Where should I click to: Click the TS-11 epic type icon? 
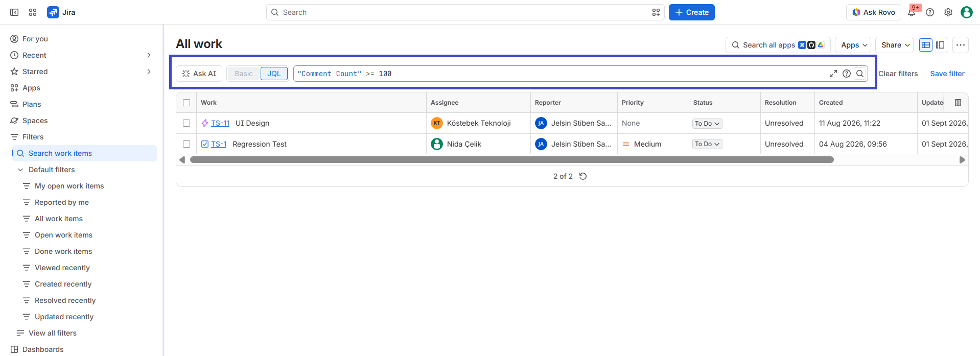tap(205, 123)
